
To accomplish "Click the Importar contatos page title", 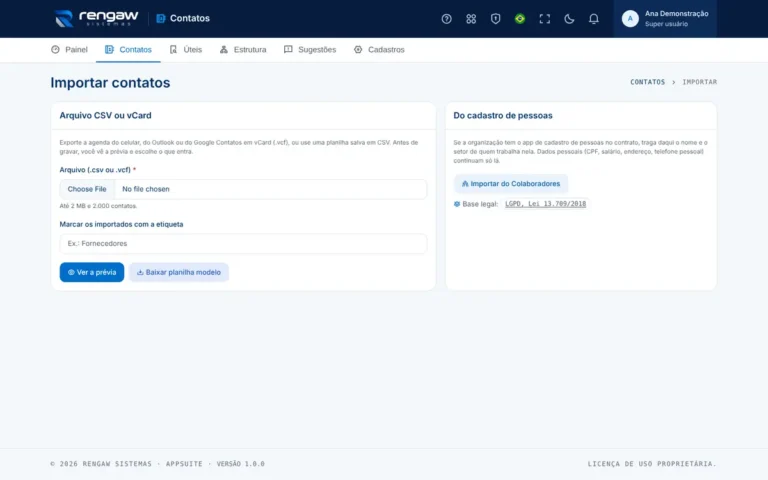I will (110, 82).
